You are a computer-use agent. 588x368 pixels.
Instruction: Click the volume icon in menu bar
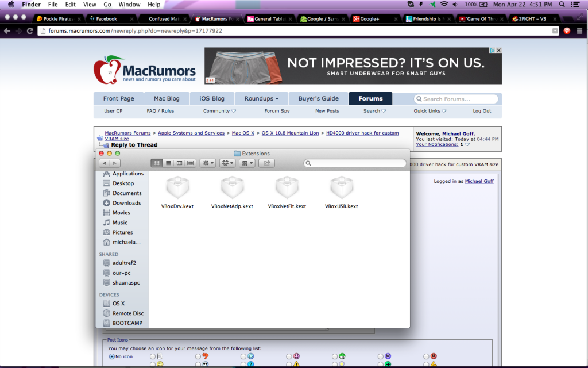click(x=455, y=5)
